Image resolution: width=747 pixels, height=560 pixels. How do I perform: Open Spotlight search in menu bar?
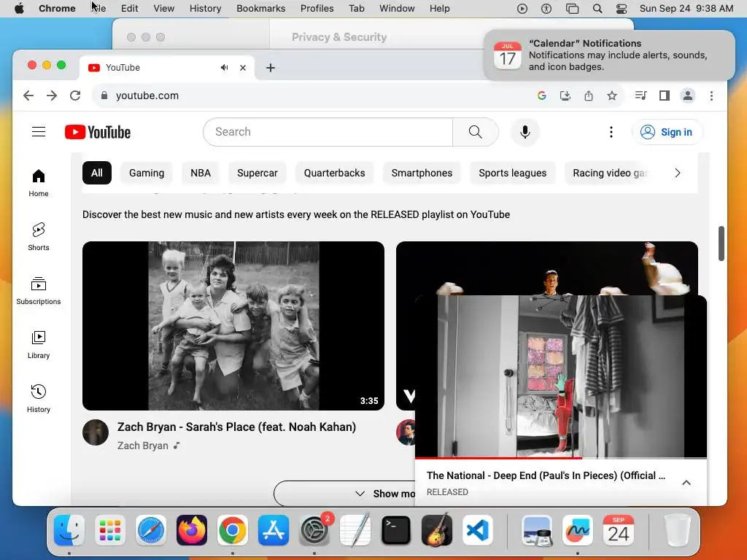coord(597,9)
